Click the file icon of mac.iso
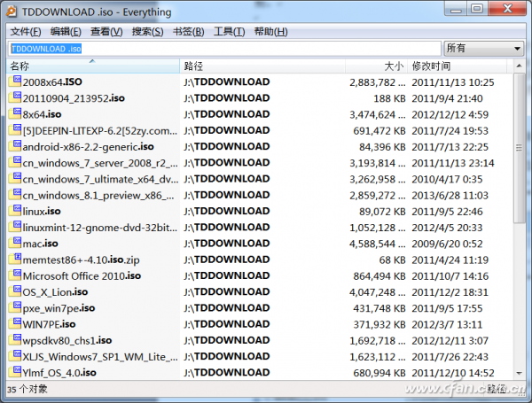Image resolution: width=532 pixels, height=403 pixels. tap(15, 243)
